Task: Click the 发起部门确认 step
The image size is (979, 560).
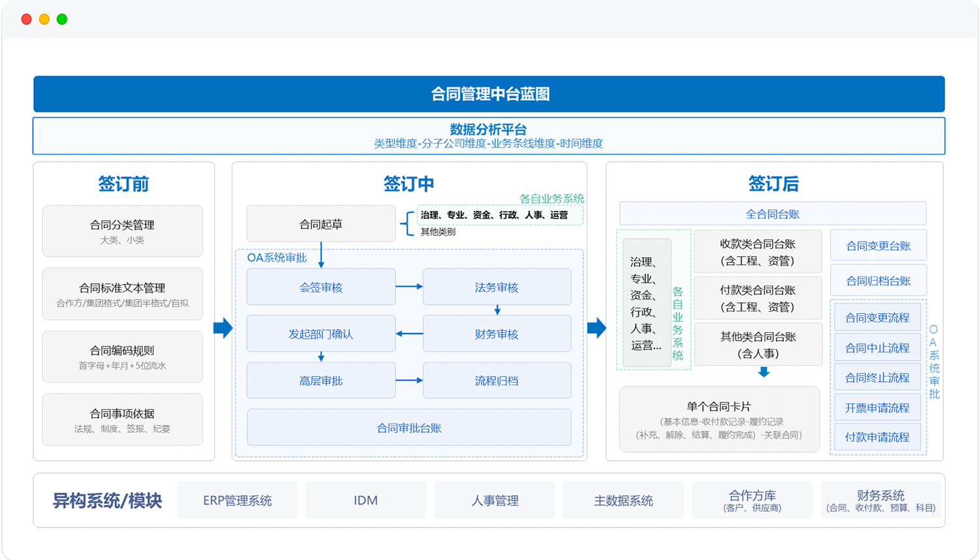Action: [x=321, y=334]
